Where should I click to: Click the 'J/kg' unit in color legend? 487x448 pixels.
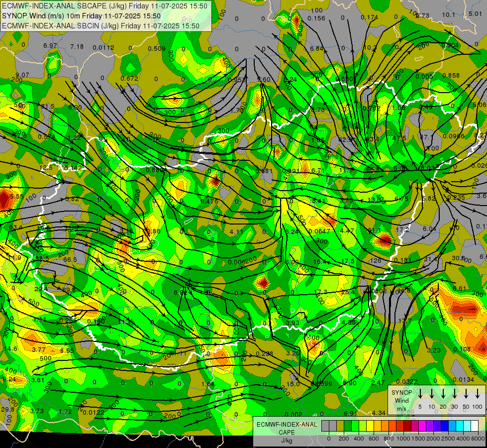pyautogui.click(x=287, y=441)
